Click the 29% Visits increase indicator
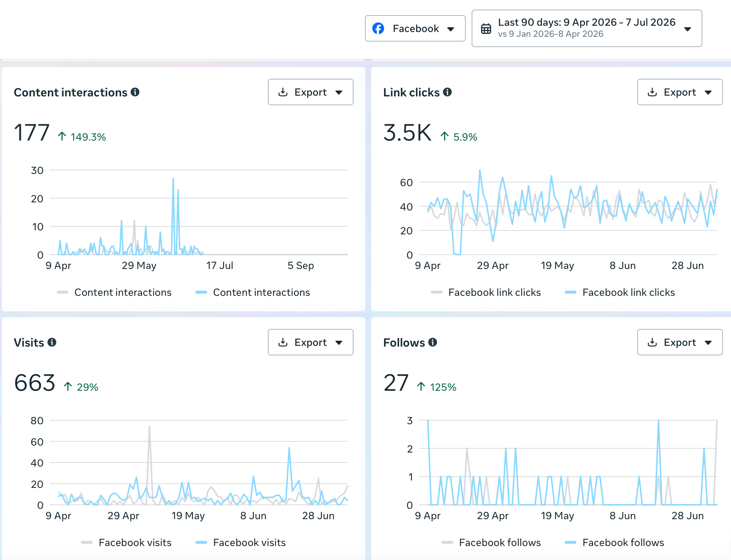 point(81,387)
